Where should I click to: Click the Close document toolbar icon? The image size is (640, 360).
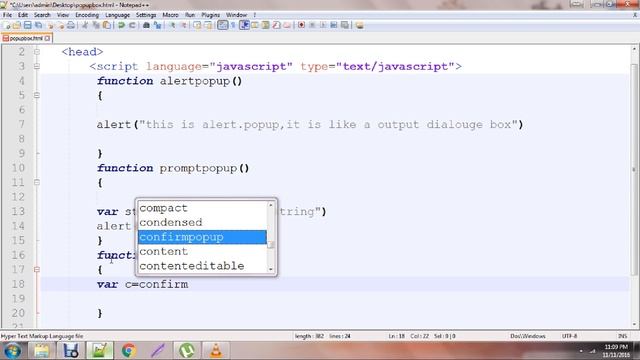click(50, 25)
